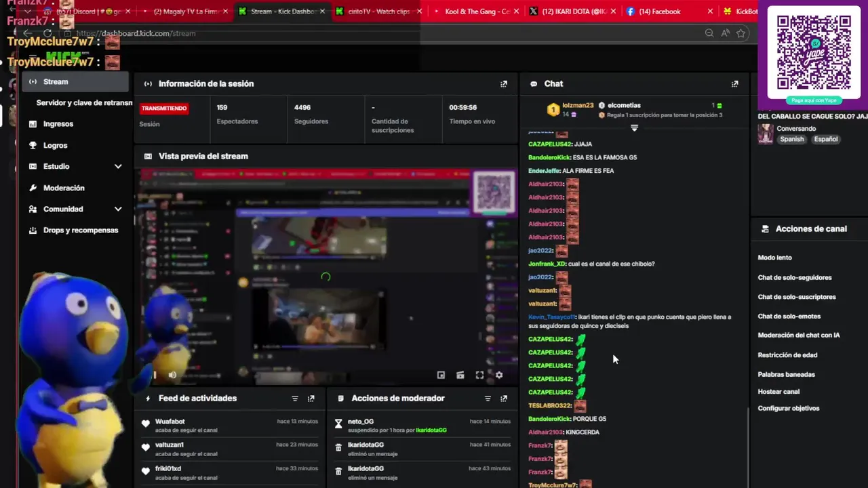The height and width of the screenshot is (488, 868).
Task: Click trash icon for IkaridotaGG 43 minutes entry
Action: [x=338, y=471]
